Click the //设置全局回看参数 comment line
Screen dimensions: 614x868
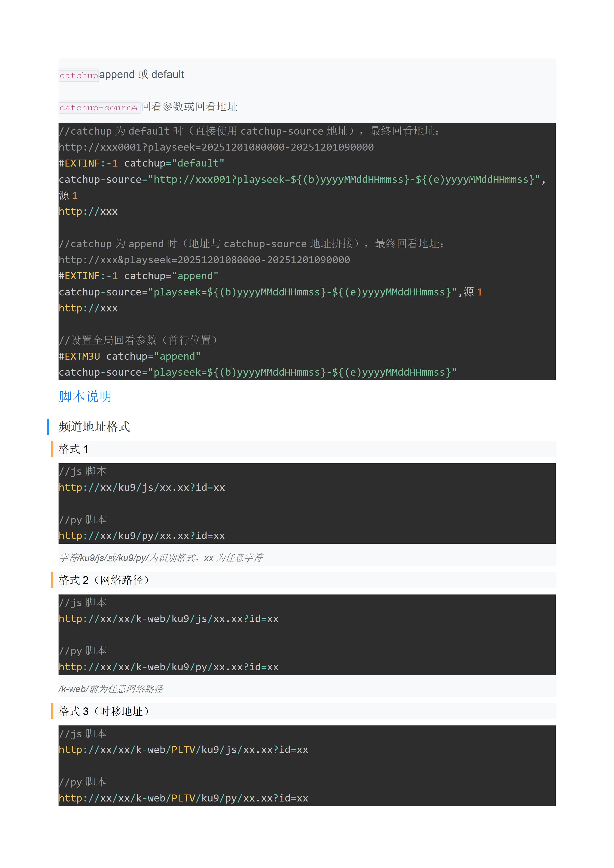[138, 340]
